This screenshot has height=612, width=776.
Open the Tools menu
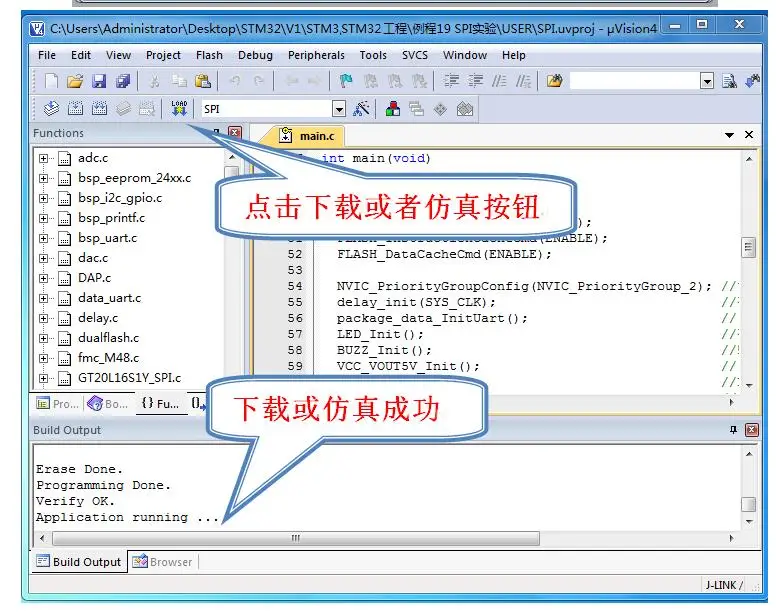[x=373, y=55]
